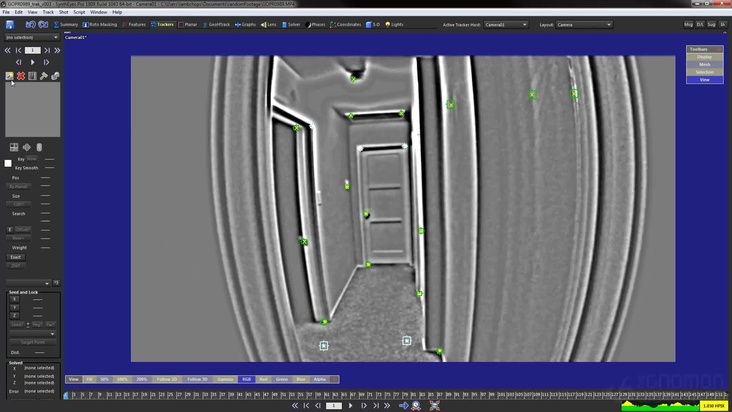Screen dimensions: 732x412
Task: Open the Lens room
Action: [x=268, y=24]
